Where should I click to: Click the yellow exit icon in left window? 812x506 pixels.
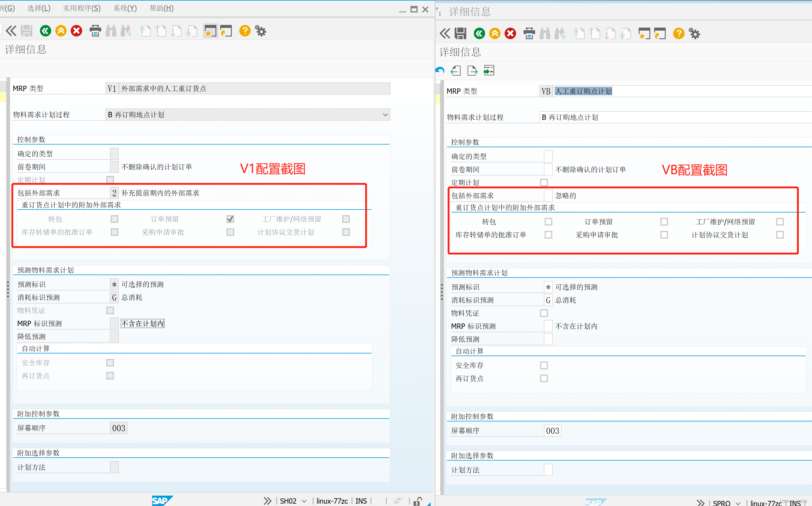coord(61,31)
